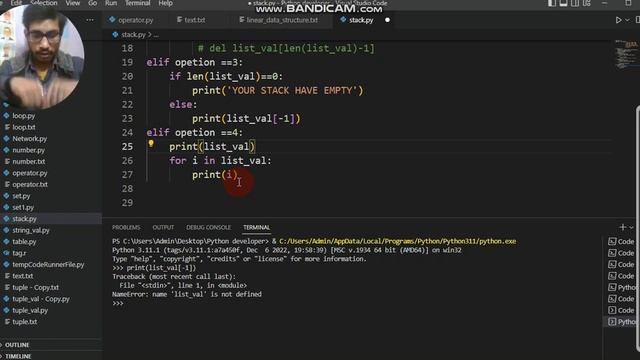Click the lightbulb quick-fix icon on line 25
This screenshot has height=360, width=640.
click(151, 143)
